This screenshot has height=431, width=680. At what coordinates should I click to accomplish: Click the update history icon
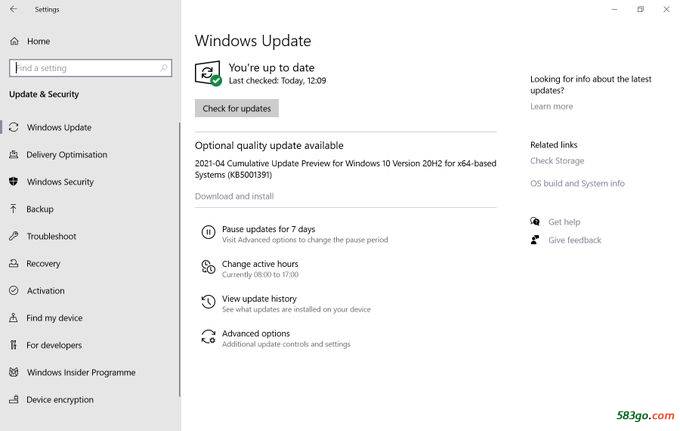[208, 302]
